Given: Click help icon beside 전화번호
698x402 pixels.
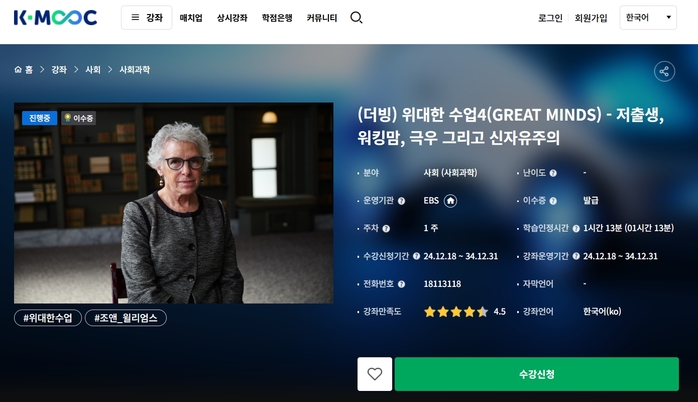Looking at the screenshot, I should (x=401, y=284).
